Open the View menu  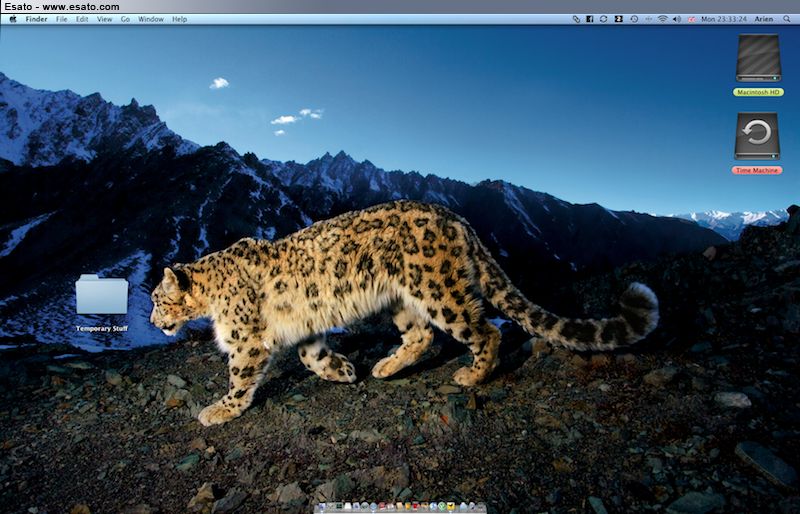point(105,19)
